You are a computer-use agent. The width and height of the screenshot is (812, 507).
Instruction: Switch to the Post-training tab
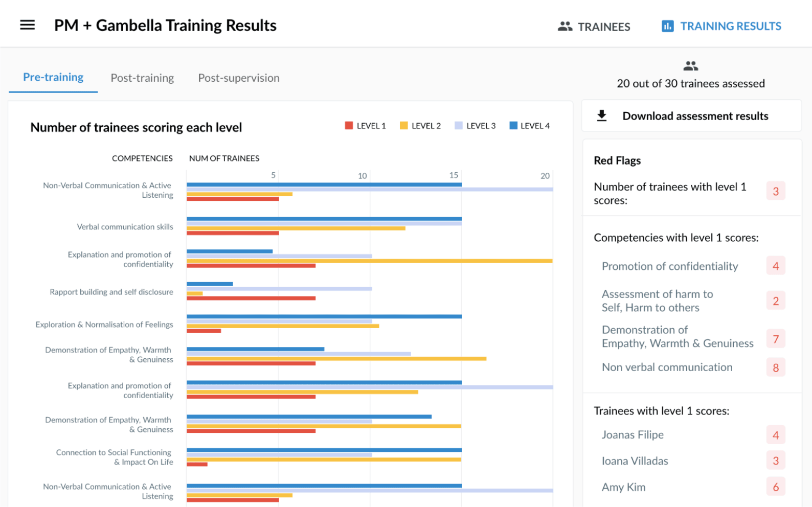pyautogui.click(x=142, y=78)
